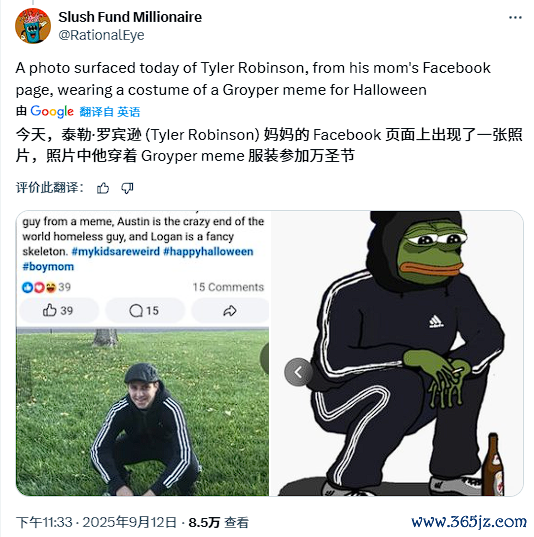Open the 15 Comments link
Screen dimensions: 534x537
point(228,287)
